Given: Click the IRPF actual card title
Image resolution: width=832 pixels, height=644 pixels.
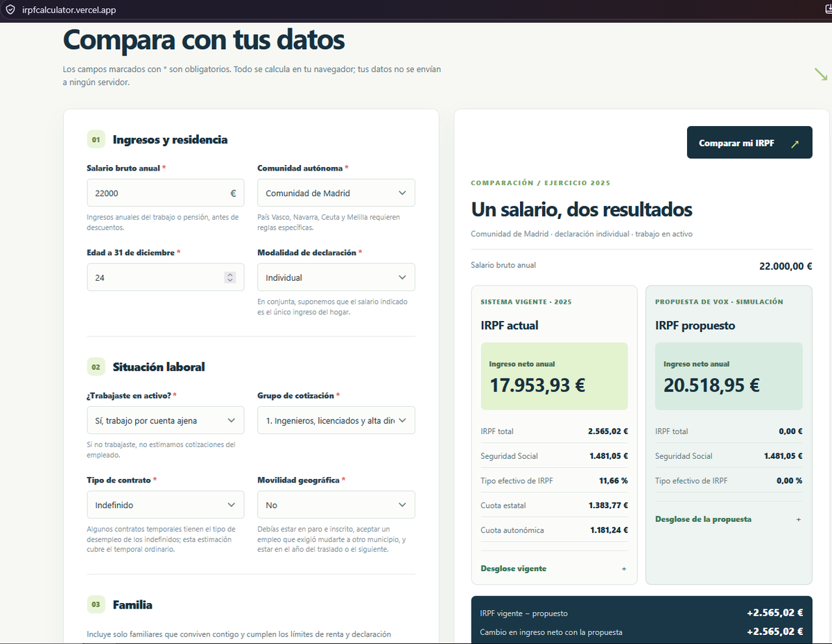Looking at the screenshot, I should tap(510, 325).
